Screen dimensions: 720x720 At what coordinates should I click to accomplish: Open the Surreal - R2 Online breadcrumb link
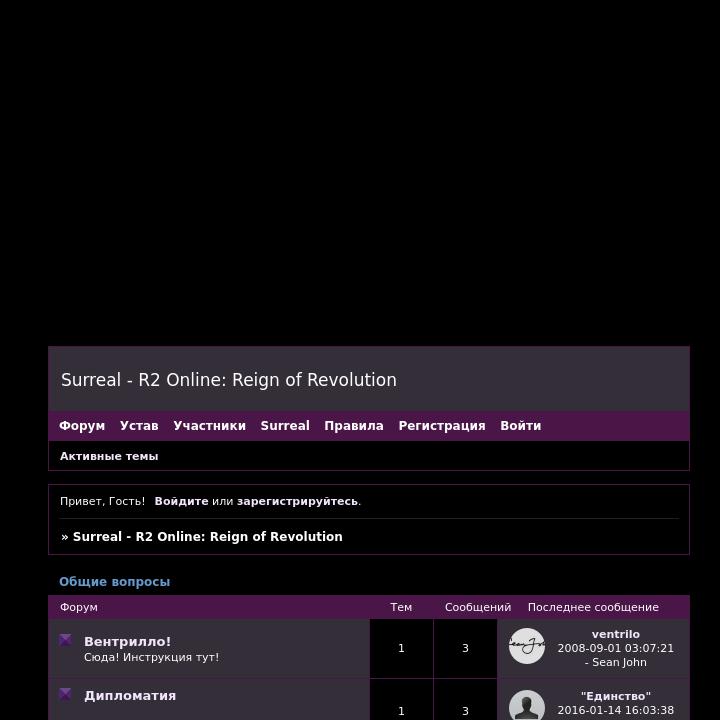pyautogui.click(x=207, y=537)
